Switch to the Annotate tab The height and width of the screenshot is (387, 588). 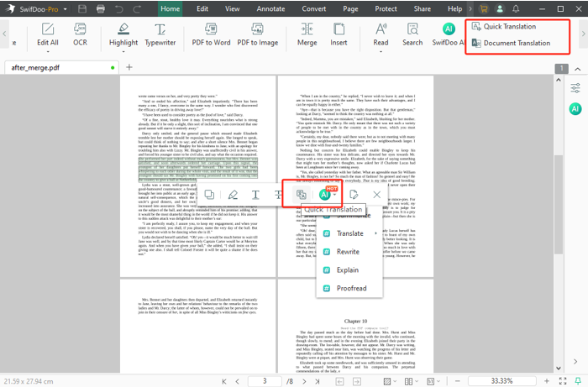270,8
